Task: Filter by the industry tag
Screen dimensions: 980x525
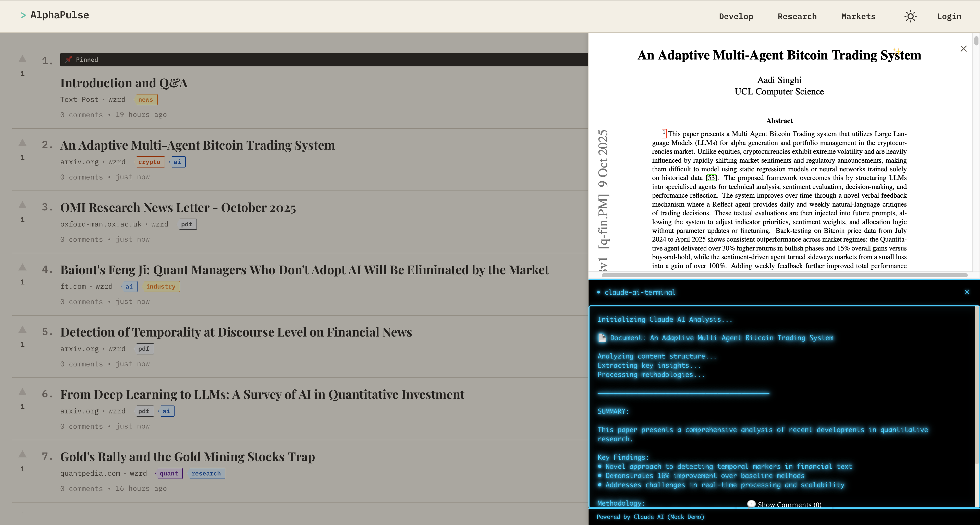Action: [x=161, y=286]
